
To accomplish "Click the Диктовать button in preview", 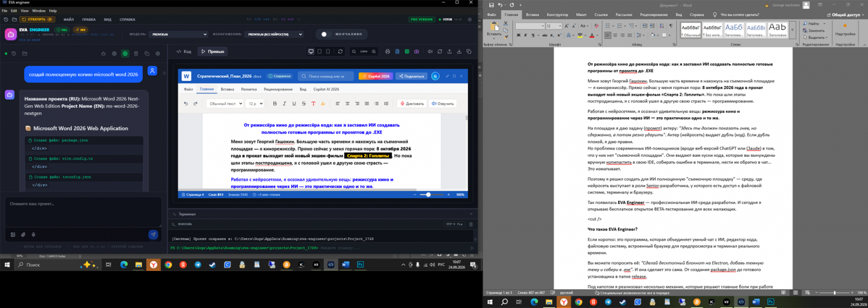I will coord(412,103).
